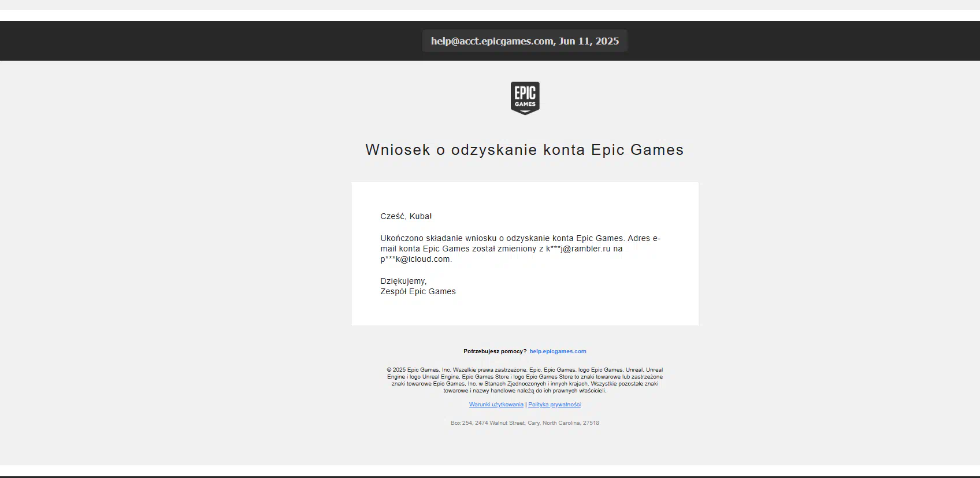980x478 pixels.
Task: Open the Polityka prywatności link
Action: (x=554, y=405)
